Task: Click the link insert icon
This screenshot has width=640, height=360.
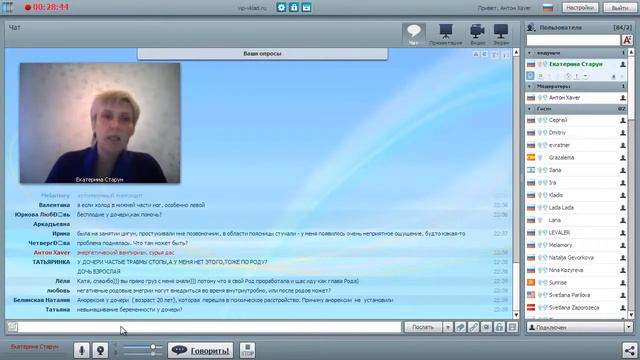Action: pyautogui.click(x=473, y=327)
